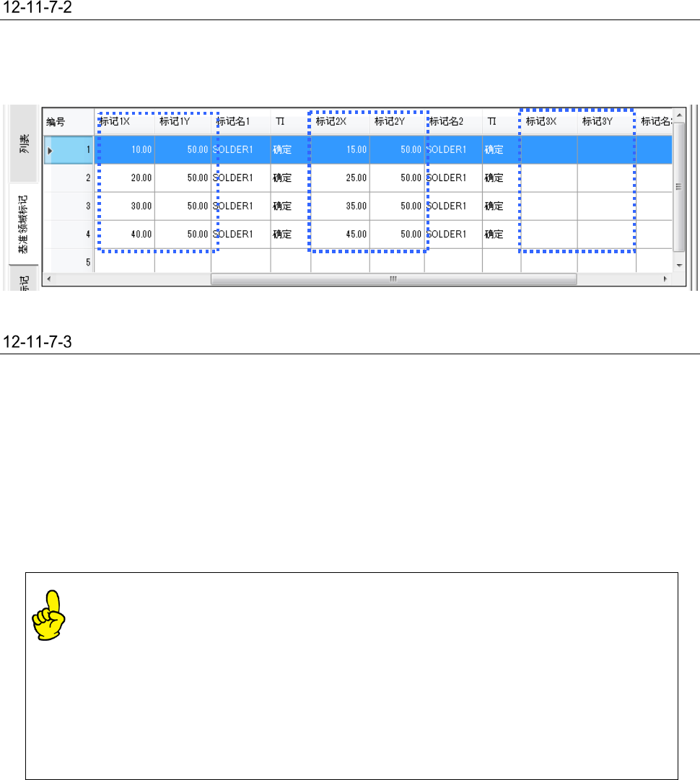Click the 40.00 cell in 标记1X
Image resolution: width=700 pixels, height=780 pixels.
124,235
